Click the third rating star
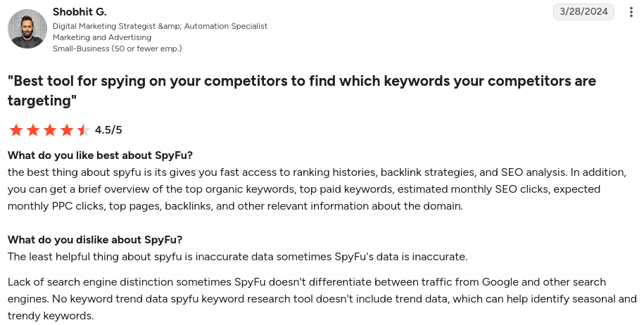Screen dimensions: 644x325 point(50,130)
